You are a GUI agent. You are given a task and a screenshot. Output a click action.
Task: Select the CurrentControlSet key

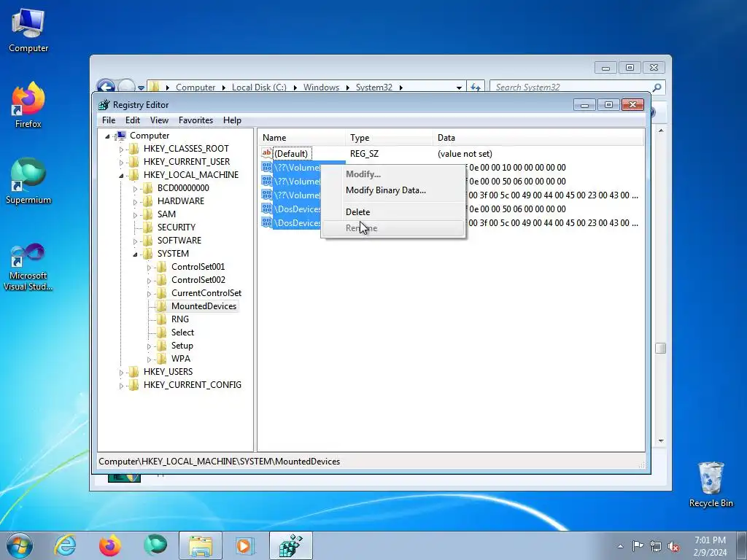click(x=206, y=293)
